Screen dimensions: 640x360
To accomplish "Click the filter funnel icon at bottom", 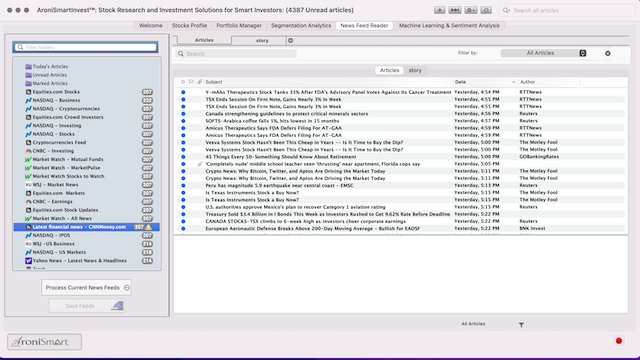I will (521, 325).
